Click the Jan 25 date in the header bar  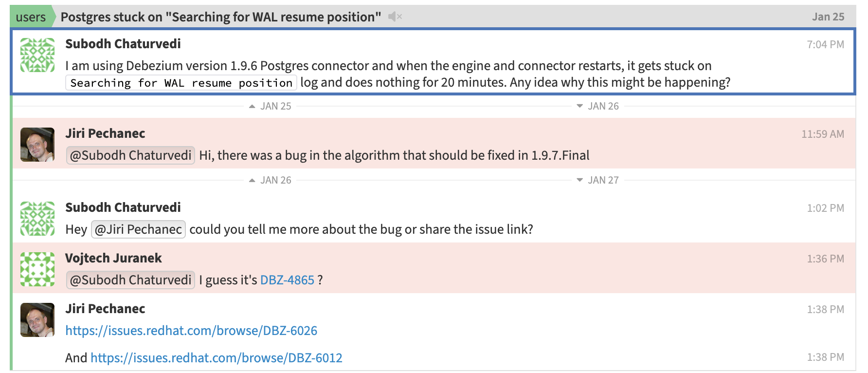[x=828, y=16]
